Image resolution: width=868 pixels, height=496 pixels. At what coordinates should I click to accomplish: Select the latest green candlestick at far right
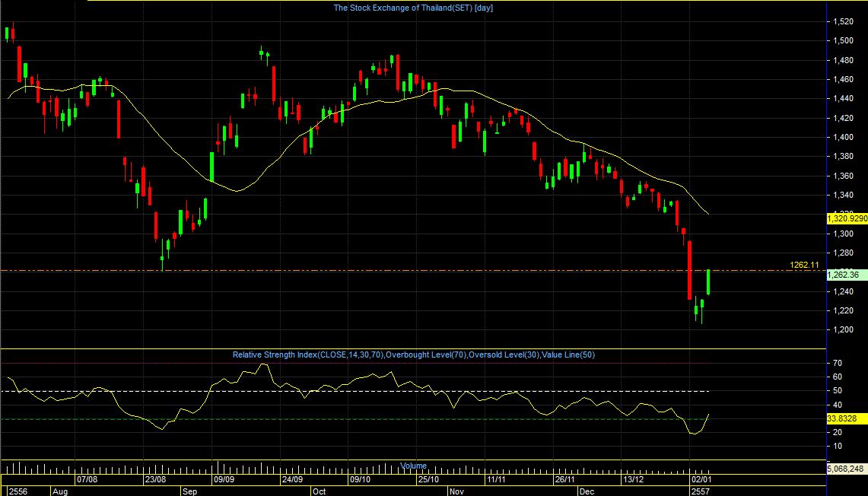pyautogui.click(x=708, y=281)
